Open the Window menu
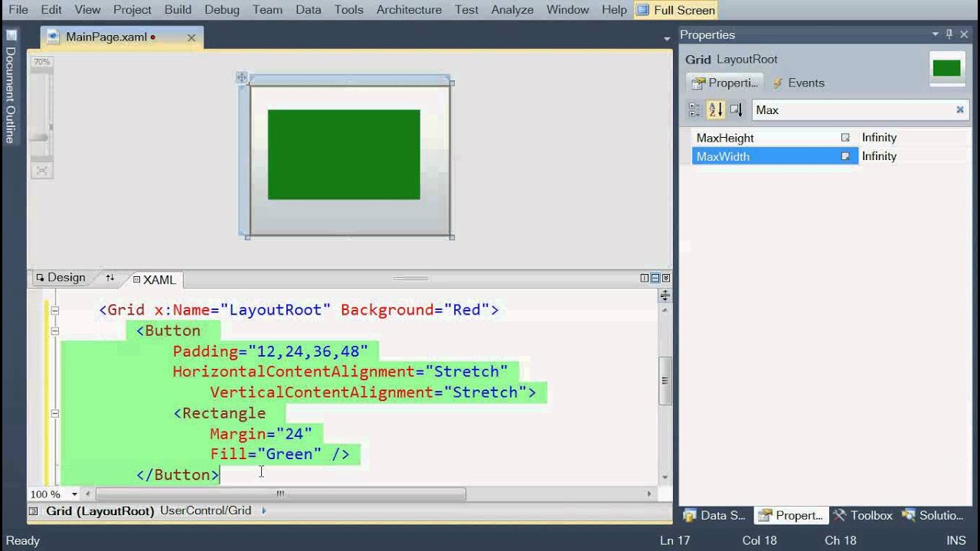The height and width of the screenshot is (551, 980). tap(568, 10)
